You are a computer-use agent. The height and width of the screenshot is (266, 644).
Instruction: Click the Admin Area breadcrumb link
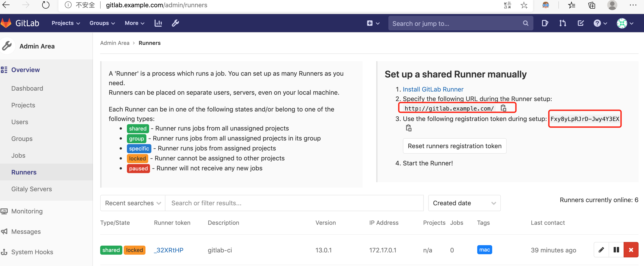115,43
